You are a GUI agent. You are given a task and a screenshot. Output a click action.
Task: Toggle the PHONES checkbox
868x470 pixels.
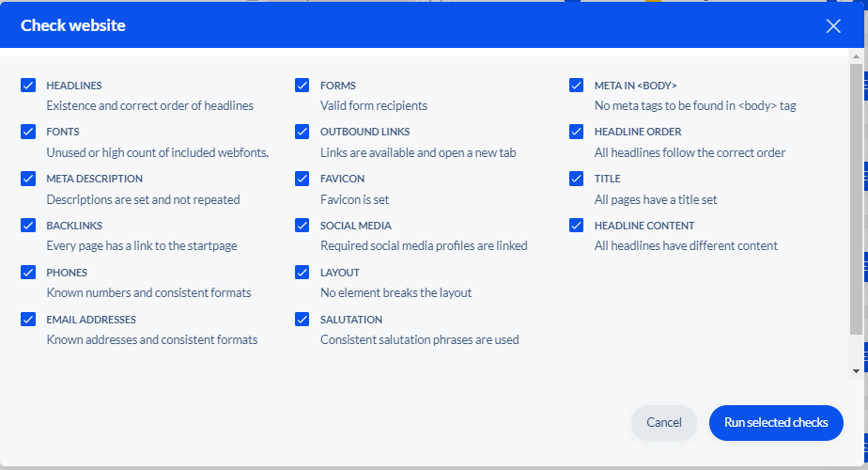(x=28, y=273)
